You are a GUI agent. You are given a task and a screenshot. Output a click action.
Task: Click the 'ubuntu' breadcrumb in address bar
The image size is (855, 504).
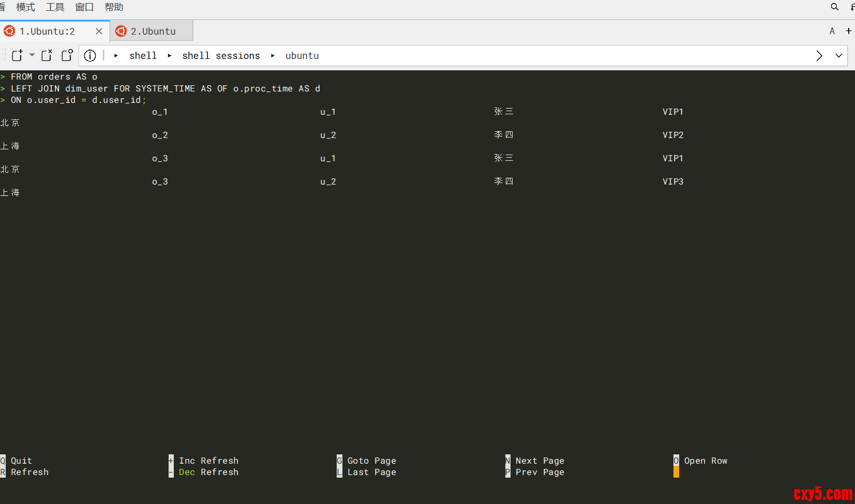[x=302, y=56]
